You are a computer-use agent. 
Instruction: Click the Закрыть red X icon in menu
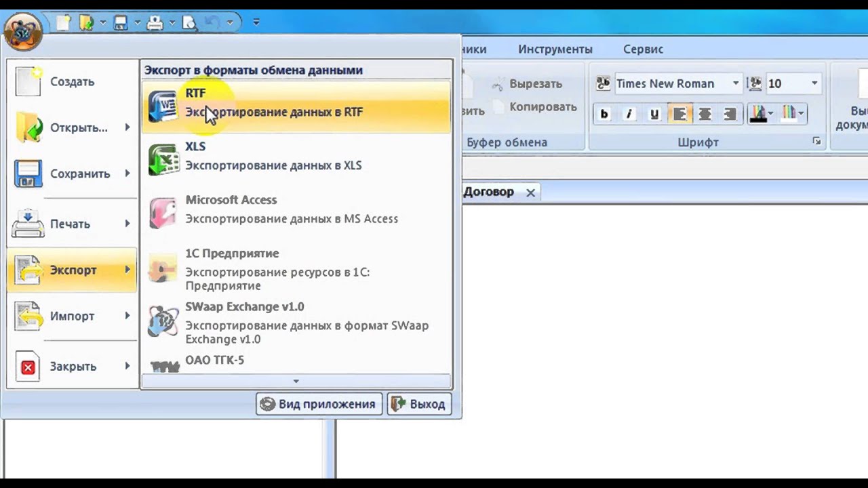pos(28,367)
